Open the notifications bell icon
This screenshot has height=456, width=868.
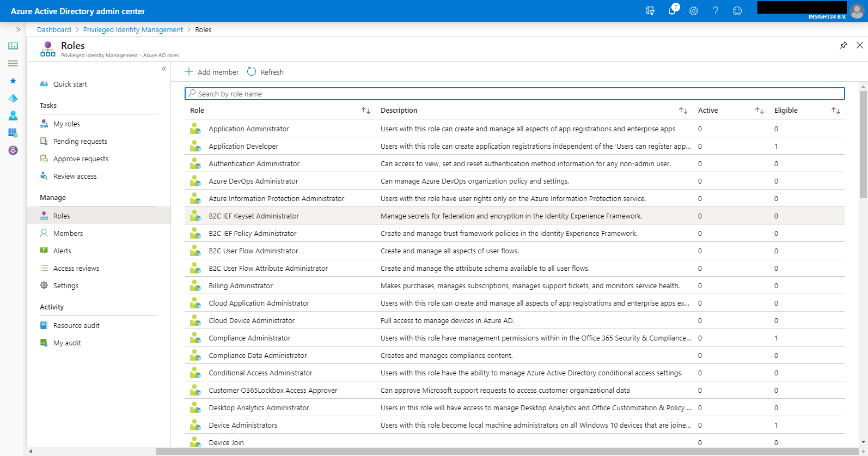pyautogui.click(x=672, y=10)
